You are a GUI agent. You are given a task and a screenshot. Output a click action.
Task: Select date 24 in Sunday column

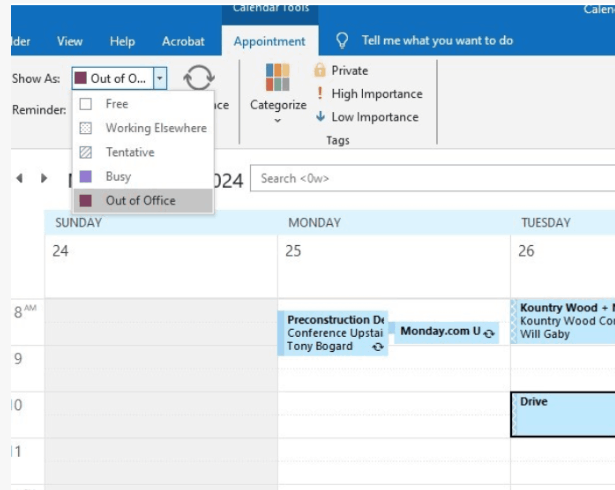(60, 251)
